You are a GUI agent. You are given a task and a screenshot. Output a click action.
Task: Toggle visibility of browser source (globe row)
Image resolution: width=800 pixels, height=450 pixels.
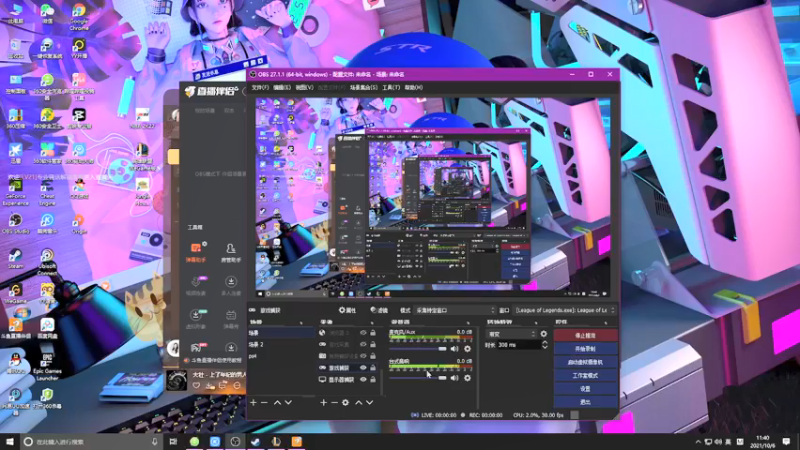point(363,333)
